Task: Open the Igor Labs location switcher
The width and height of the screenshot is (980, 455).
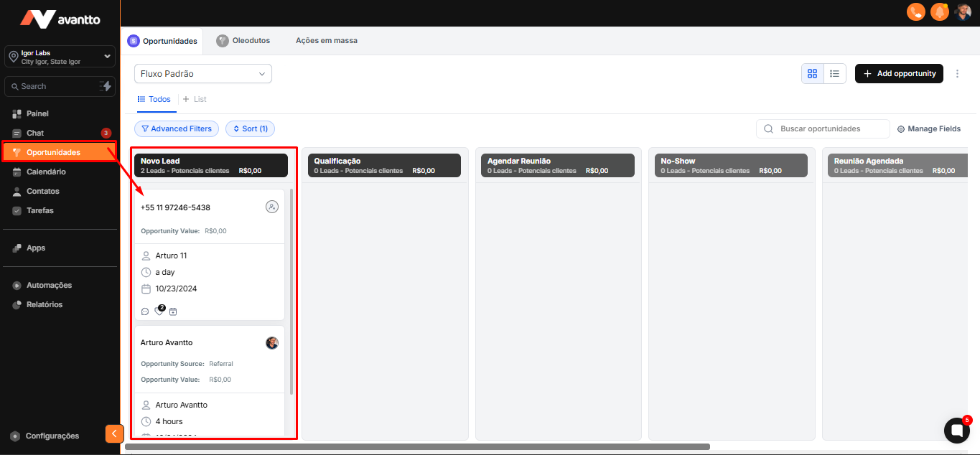Action: (x=60, y=57)
